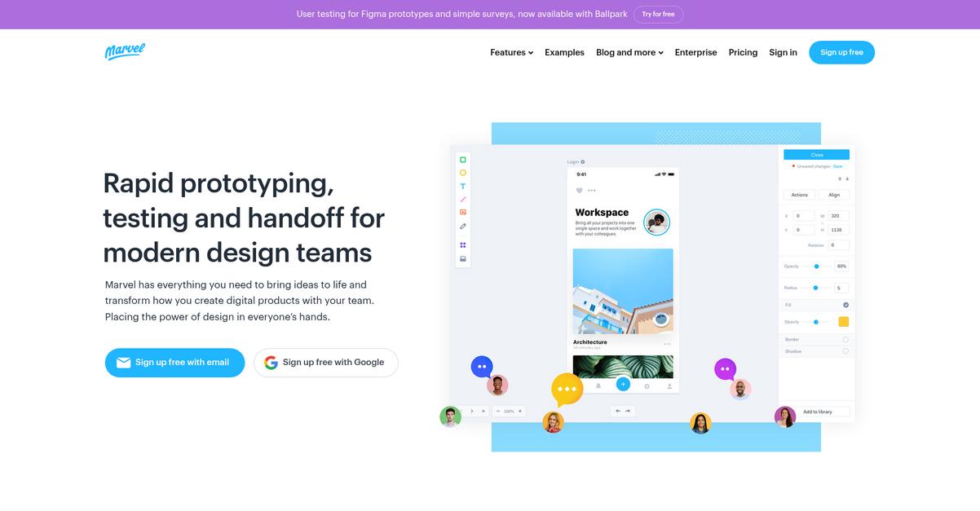
Task: Click the Save link next to Unsaved changes
Action: tap(837, 166)
